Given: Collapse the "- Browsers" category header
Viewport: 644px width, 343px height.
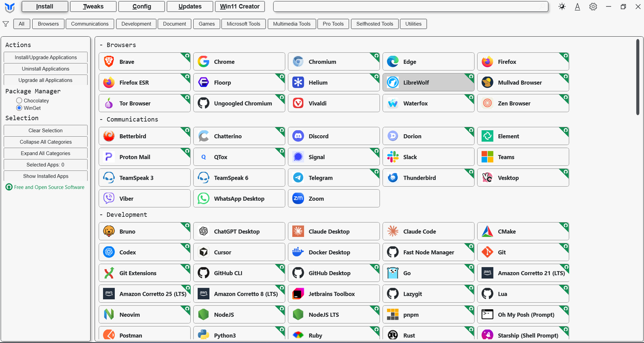Looking at the screenshot, I should 118,45.
